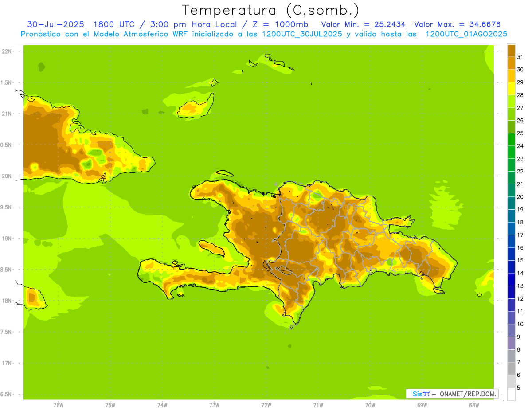Image resolution: width=532 pixels, height=411 pixels.
Task: Click the "22N" latitude axis label
Action: tap(7, 51)
